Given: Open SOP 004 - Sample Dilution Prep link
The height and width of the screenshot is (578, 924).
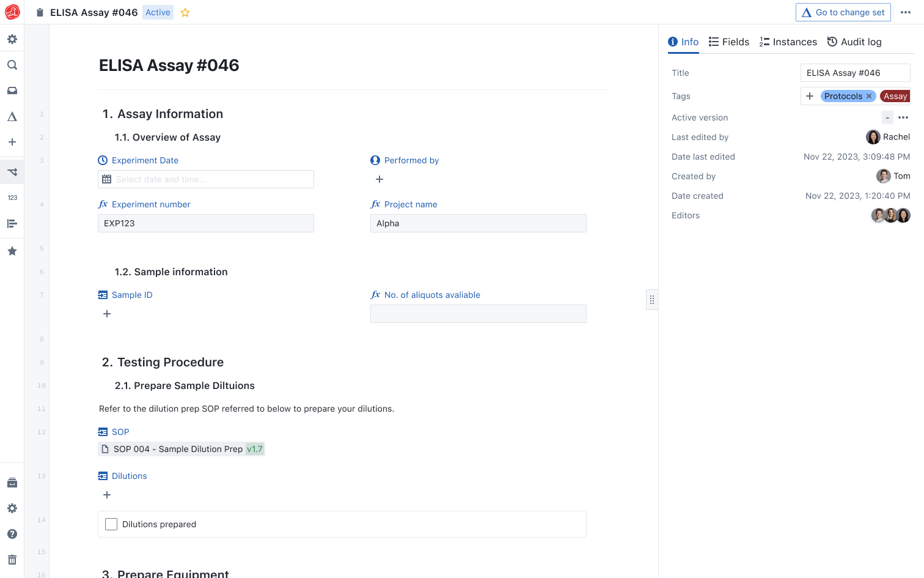Looking at the screenshot, I should pyautogui.click(x=177, y=449).
